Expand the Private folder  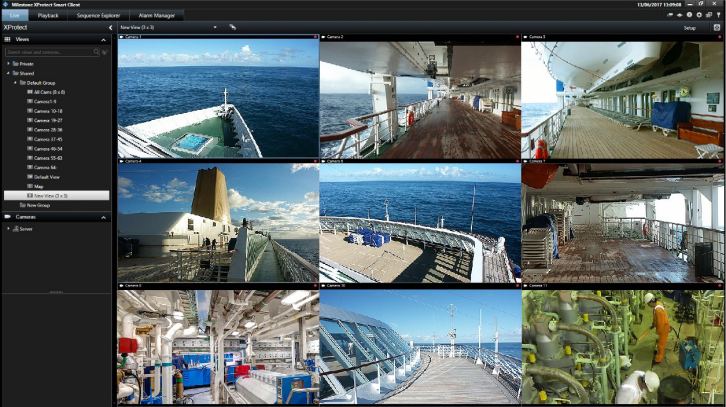click(9, 63)
